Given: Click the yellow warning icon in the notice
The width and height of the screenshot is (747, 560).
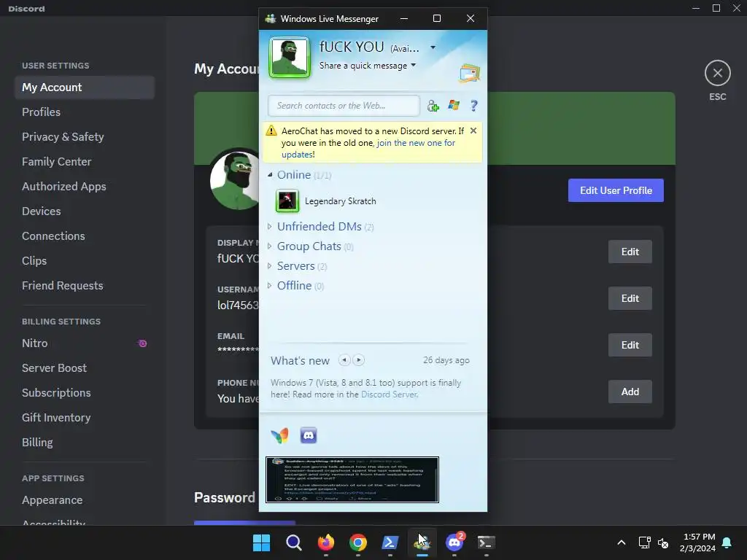Looking at the screenshot, I should pyautogui.click(x=271, y=131).
